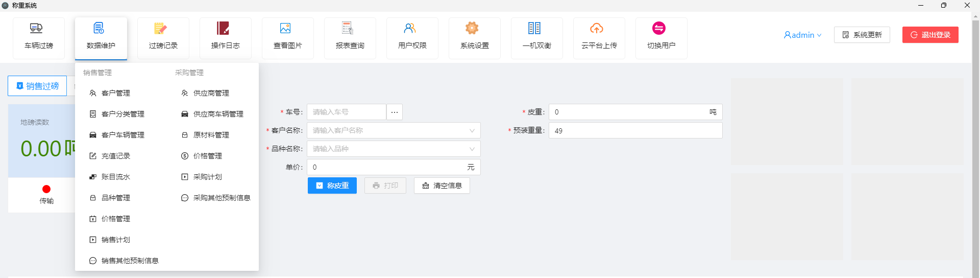The width and height of the screenshot is (980, 278).
Task: Open the admin user dropdown menu
Action: tap(802, 35)
